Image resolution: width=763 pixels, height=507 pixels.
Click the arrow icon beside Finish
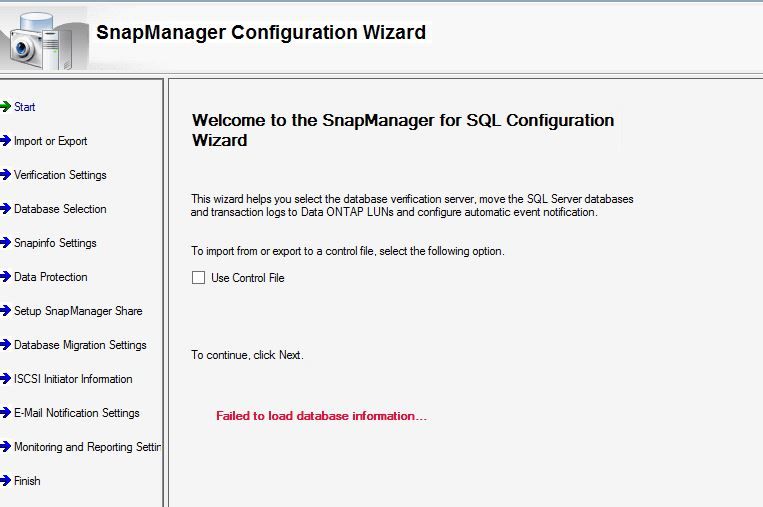pos(5,481)
